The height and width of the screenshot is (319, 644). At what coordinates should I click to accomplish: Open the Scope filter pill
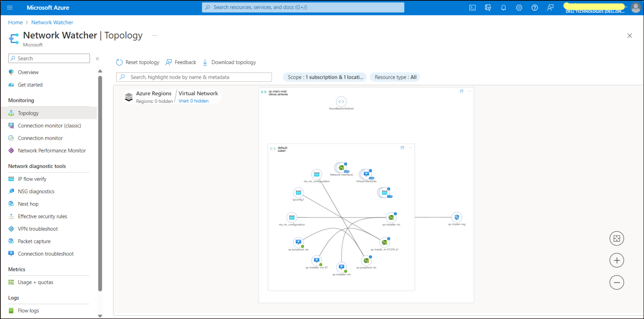click(x=325, y=77)
